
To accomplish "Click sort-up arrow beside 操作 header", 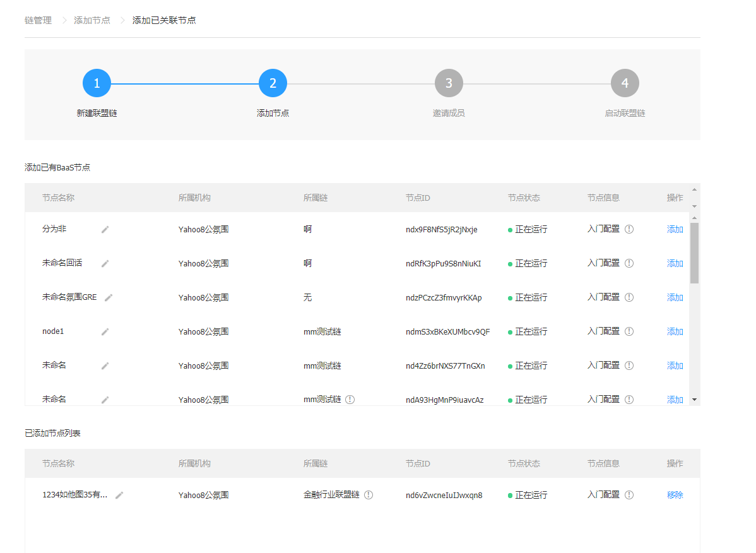I will 694,189.
